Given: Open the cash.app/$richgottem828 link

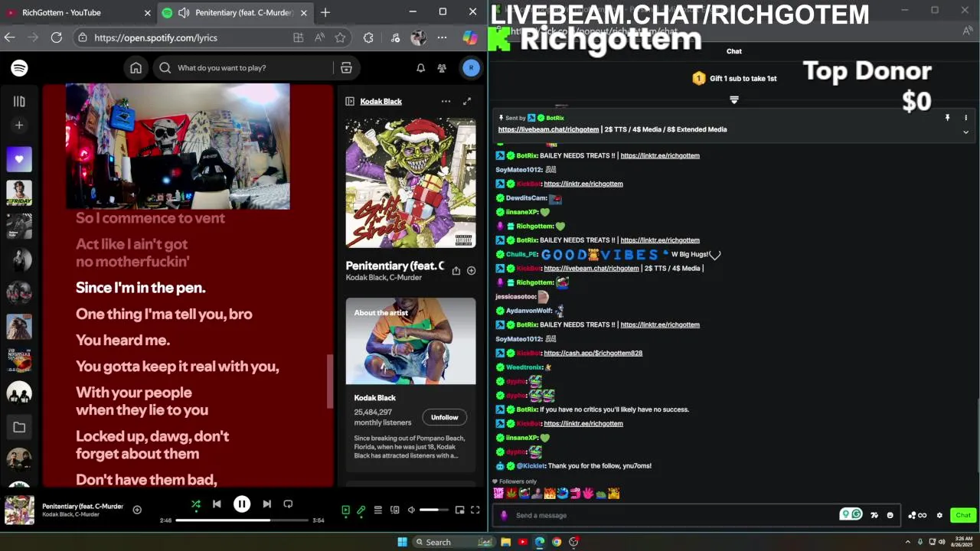Looking at the screenshot, I should [593, 353].
